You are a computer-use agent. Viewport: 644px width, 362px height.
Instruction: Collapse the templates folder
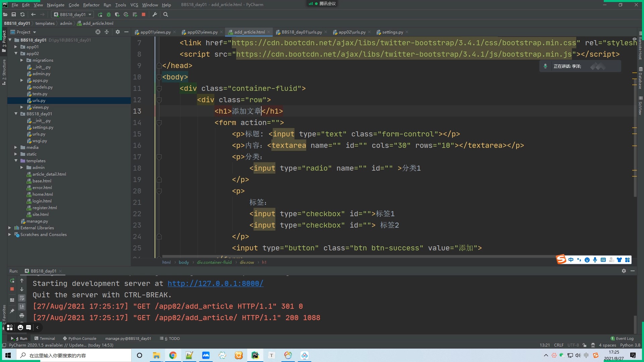click(16, 161)
